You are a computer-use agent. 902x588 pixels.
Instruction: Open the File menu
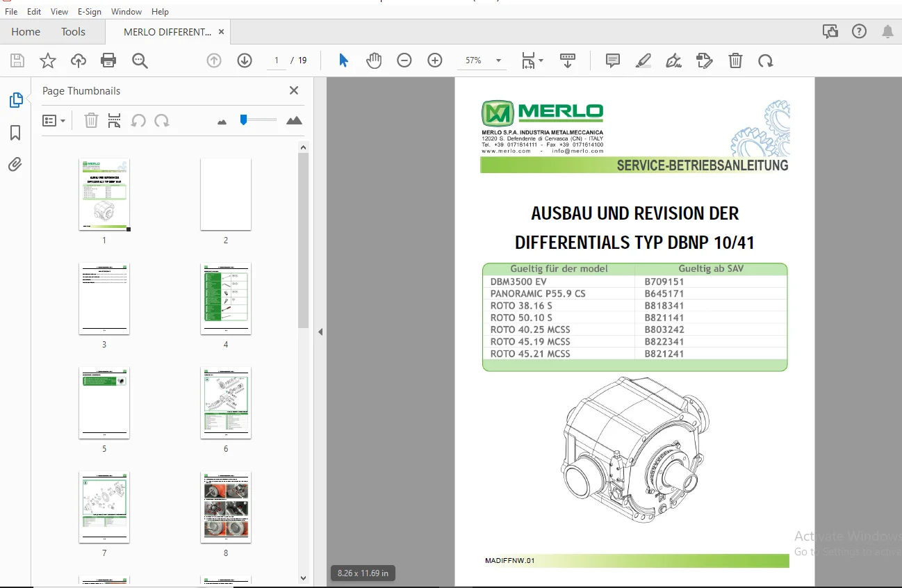tap(11, 12)
